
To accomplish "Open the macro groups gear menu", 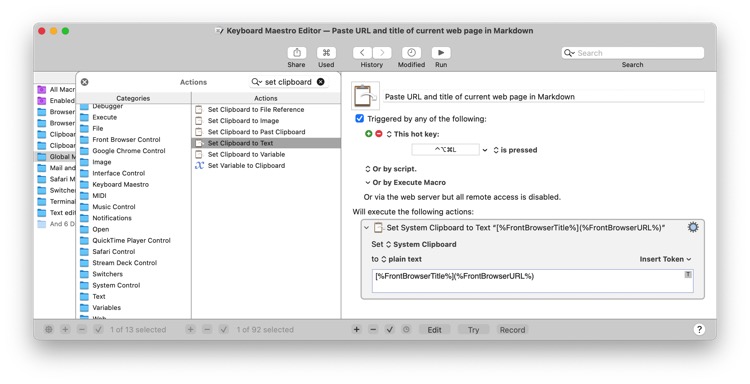I will (49, 329).
